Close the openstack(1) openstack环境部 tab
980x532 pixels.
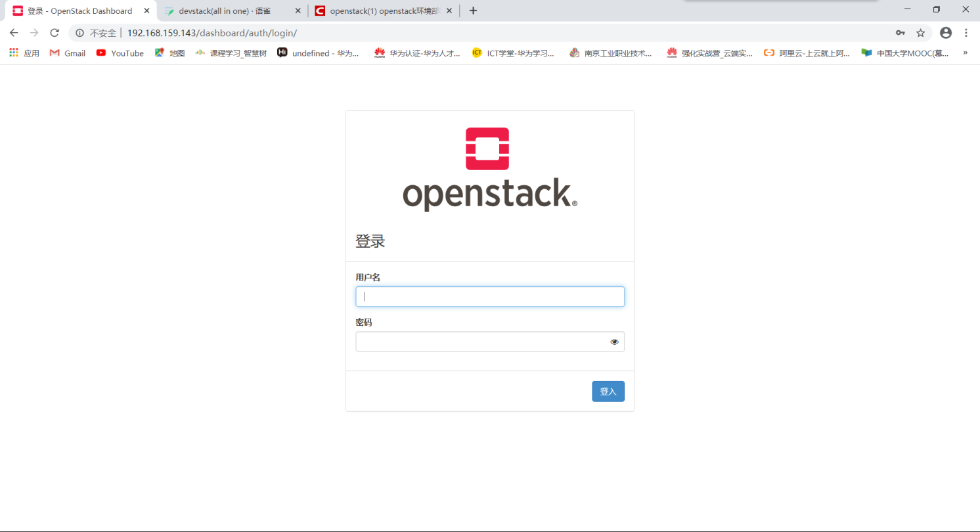coord(450,11)
